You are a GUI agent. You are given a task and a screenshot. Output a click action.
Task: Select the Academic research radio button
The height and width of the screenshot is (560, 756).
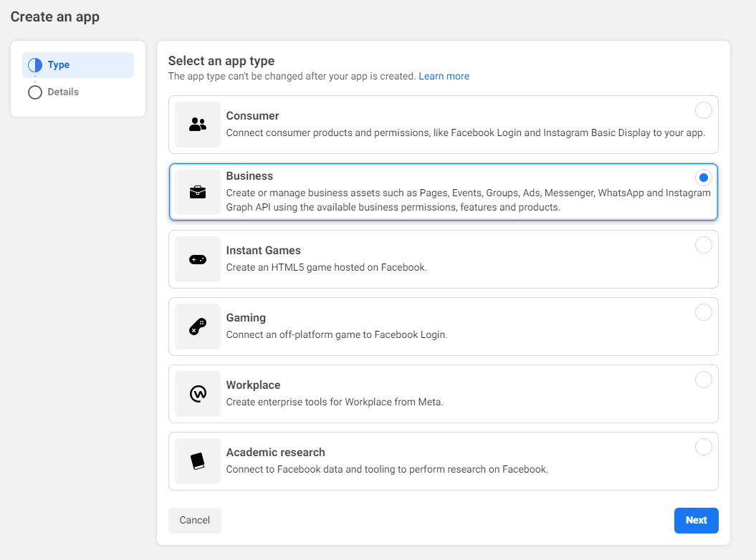[704, 448]
